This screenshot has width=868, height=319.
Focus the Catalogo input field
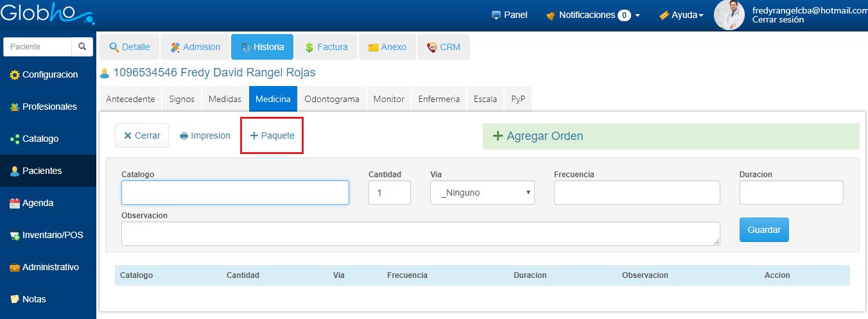click(x=235, y=193)
